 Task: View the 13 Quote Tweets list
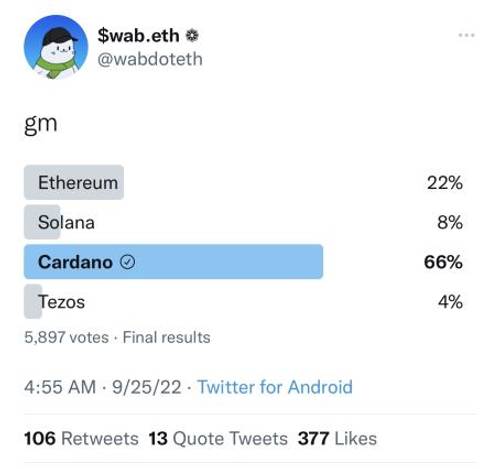tap(218, 438)
